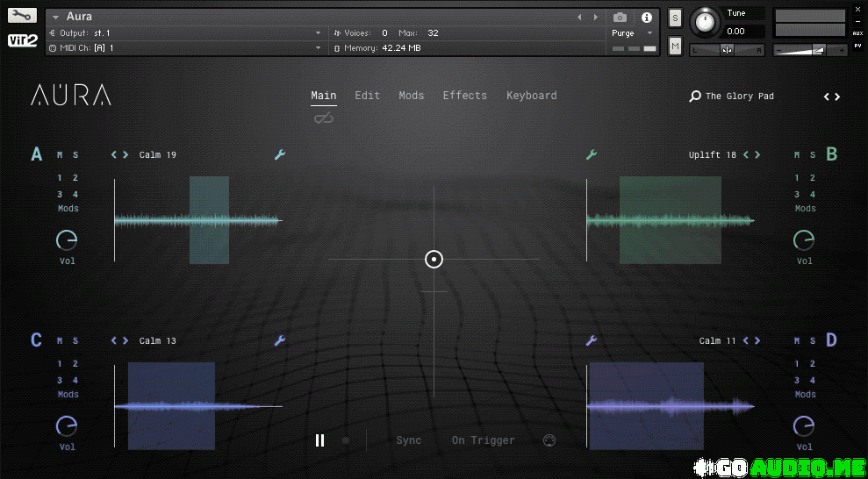Click the link icon under Main tab

point(324,118)
